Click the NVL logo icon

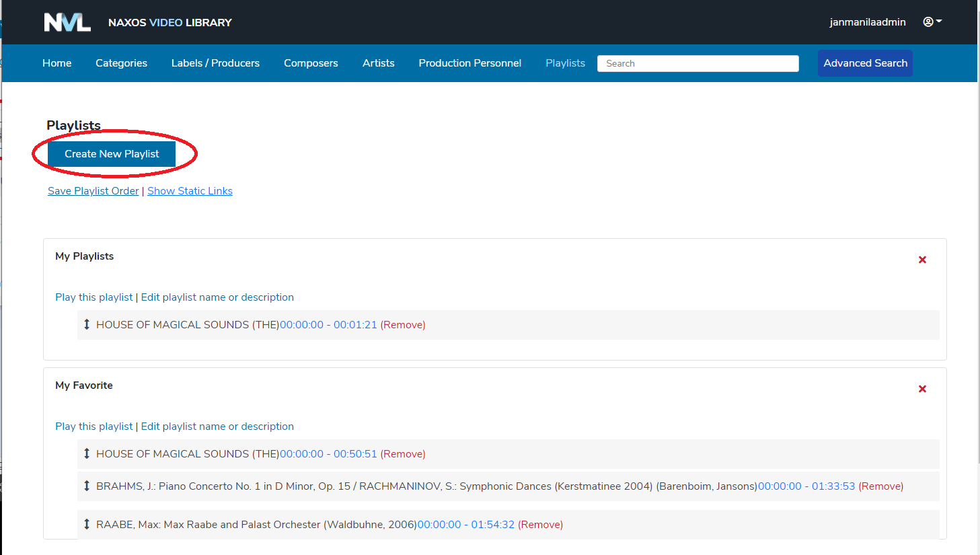tap(67, 22)
